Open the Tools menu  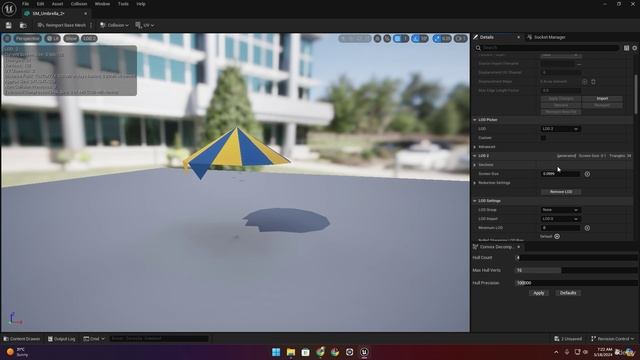coord(123,4)
